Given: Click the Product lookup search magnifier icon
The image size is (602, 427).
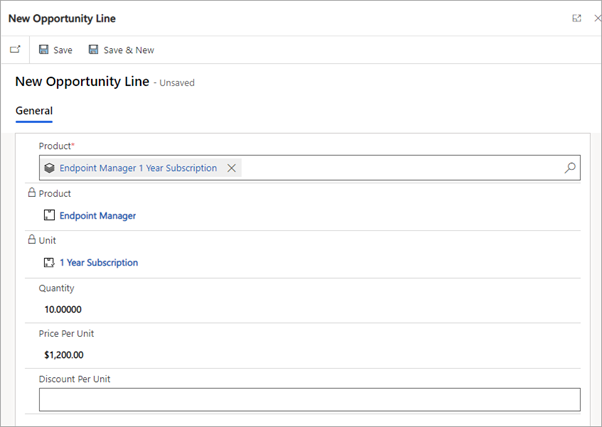Looking at the screenshot, I should 570,168.
